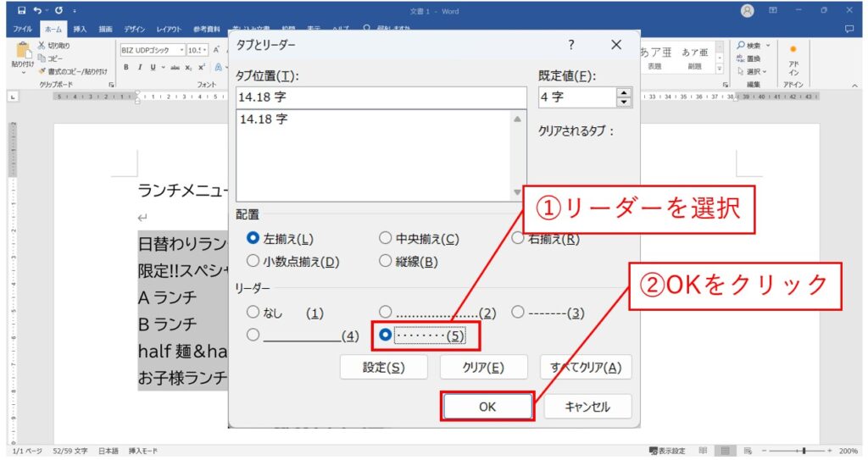This screenshot has width=868, height=460.
Task: Select dashed leader (3) radio
Action: (x=518, y=313)
